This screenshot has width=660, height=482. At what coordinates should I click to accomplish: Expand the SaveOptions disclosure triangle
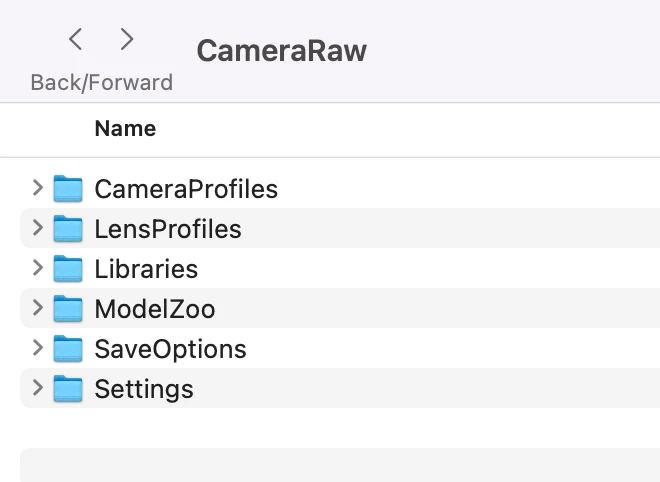[x=37, y=347]
